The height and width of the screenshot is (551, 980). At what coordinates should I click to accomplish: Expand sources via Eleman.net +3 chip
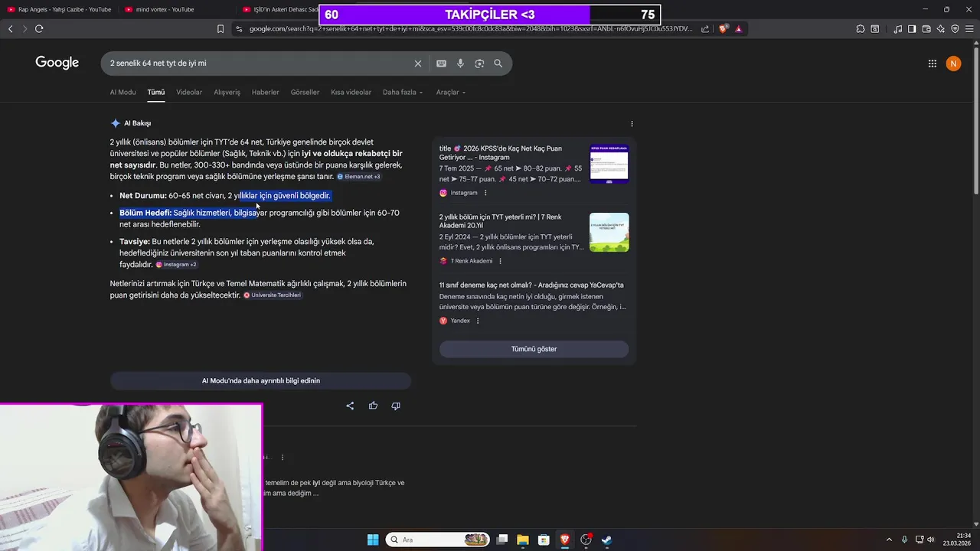tap(358, 177)
